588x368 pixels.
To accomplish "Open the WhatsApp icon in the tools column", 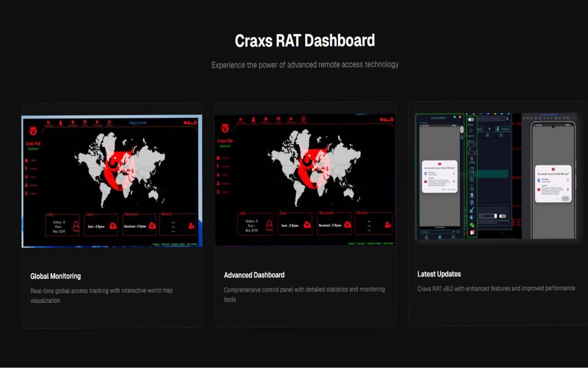I will 472,224.
